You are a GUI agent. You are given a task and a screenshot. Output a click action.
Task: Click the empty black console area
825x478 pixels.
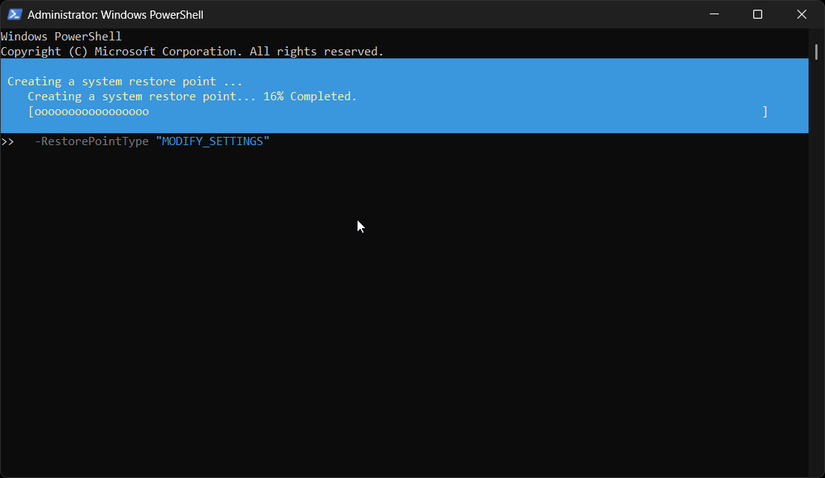click(x=400, y=330)
